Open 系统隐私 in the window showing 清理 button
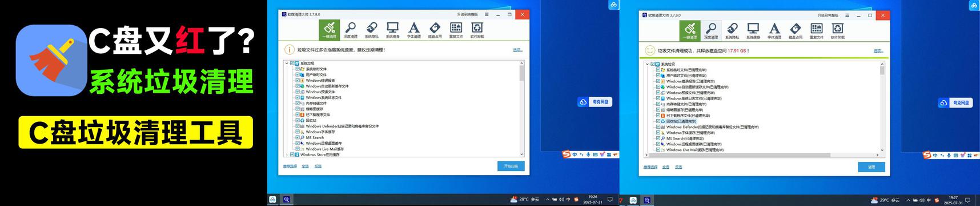Screen dimensions: 980x206 732,30
